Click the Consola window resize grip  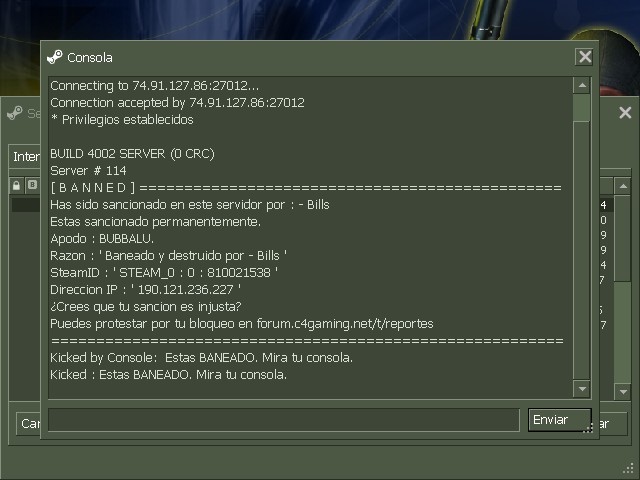point(588,429)
